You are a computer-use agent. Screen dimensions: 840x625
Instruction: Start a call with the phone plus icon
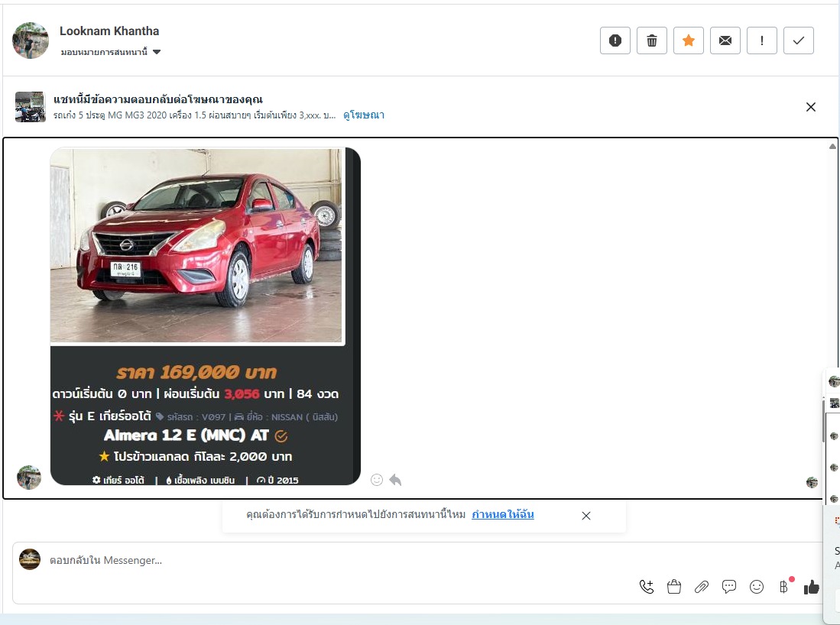point(647,587)
